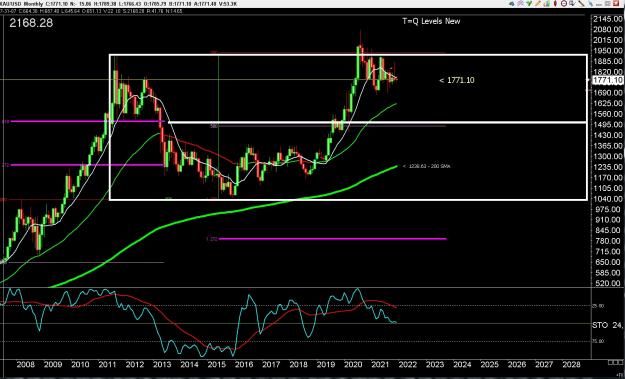Click the 2028 year label on the time axis
The width and height of the screenshot is (625, 379).
coord(571,364)
